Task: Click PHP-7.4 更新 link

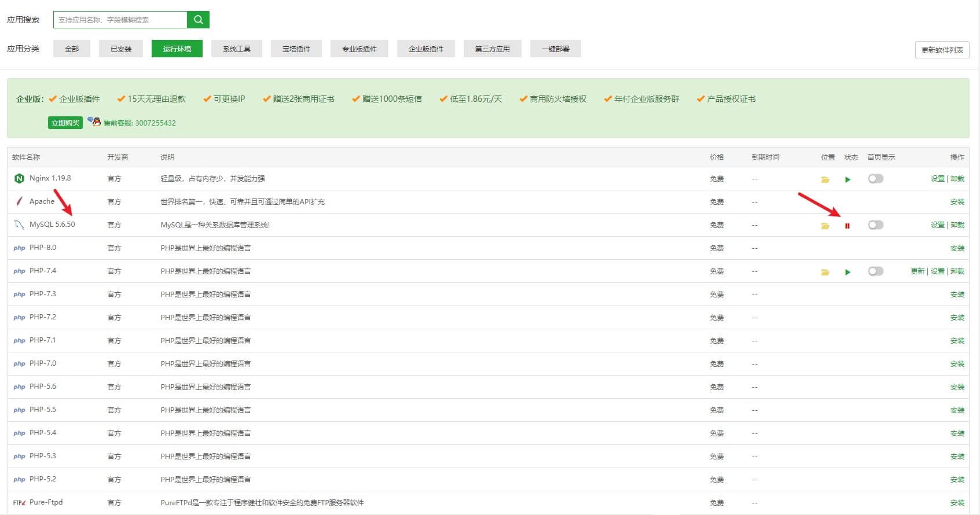Action: pos(918,271)
